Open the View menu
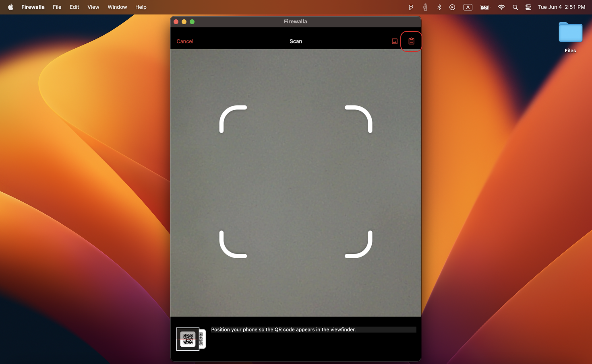The width and height of the screenshot is (592, 364). point(93,7)
